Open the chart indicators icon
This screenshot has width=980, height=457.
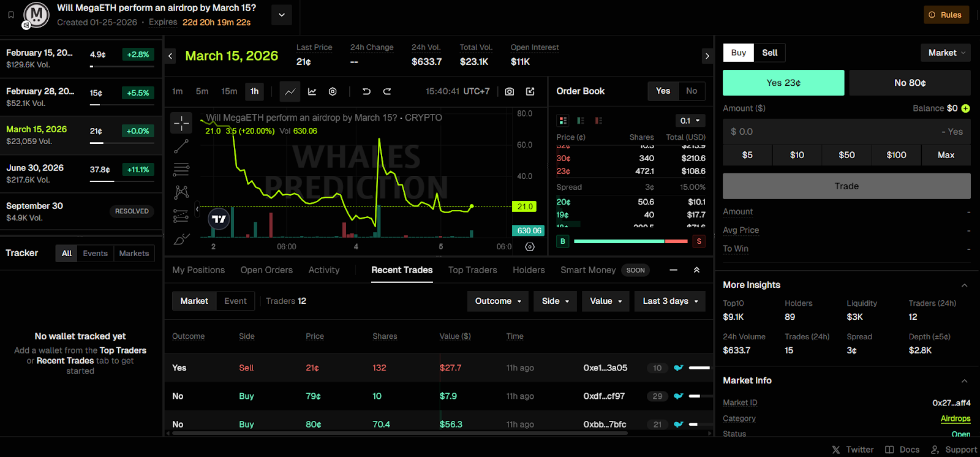[x=312, y=91]
